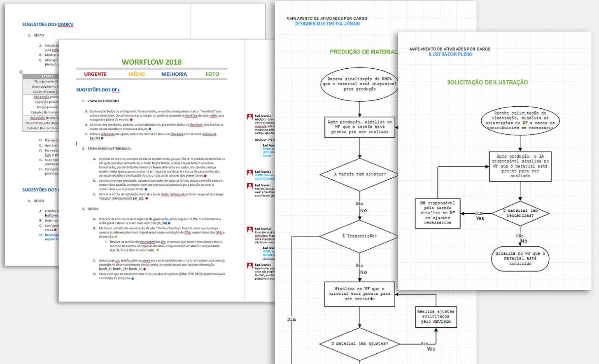Select 'É Transcrição?' decision diamond
Image resolution: width=599 pixels, height=364 pixels.
tap(359, 236)
